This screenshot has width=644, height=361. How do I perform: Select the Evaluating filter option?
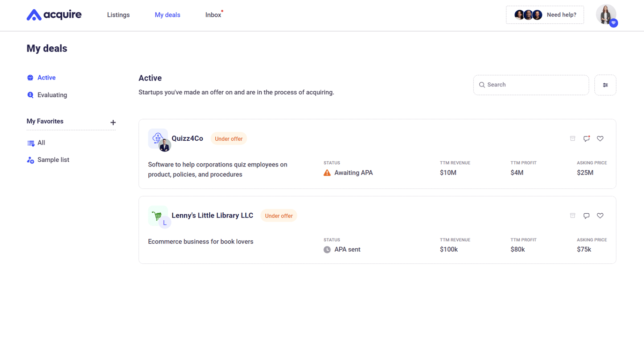[51, 94]
